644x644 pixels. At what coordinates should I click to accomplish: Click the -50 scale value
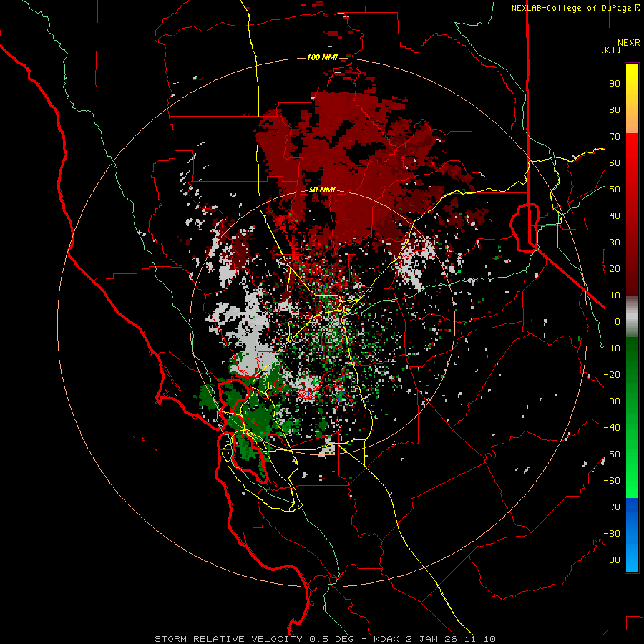click(612, 454)
